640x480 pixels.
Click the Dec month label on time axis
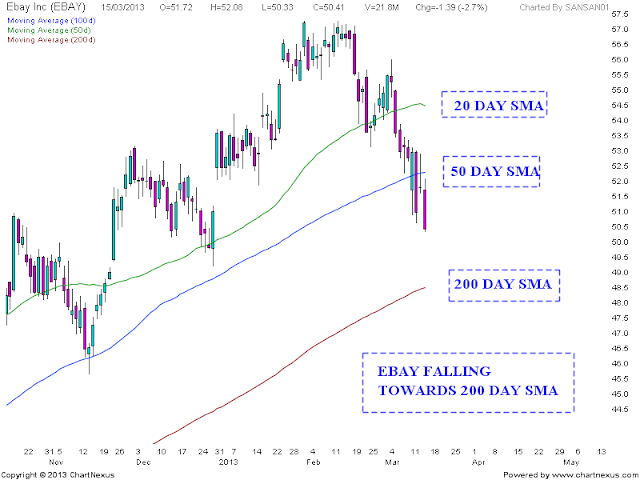point(144,462)
